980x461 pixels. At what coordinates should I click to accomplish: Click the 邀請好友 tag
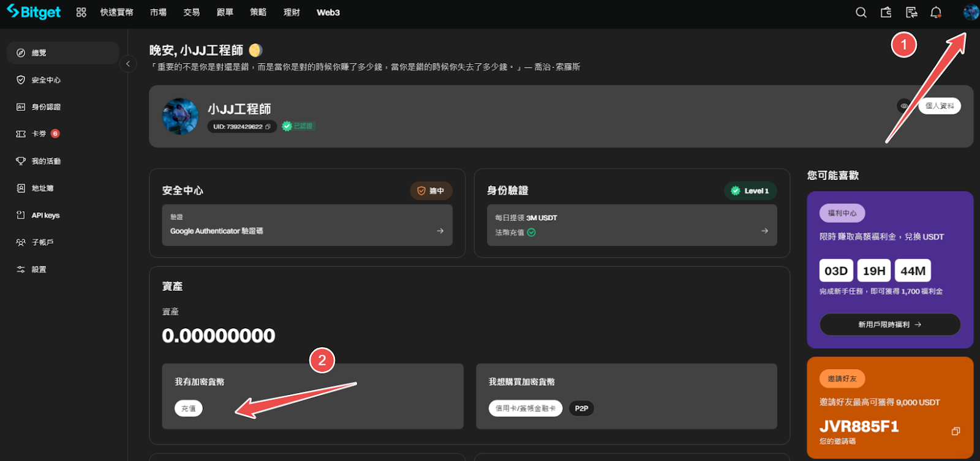pos(842,379)
